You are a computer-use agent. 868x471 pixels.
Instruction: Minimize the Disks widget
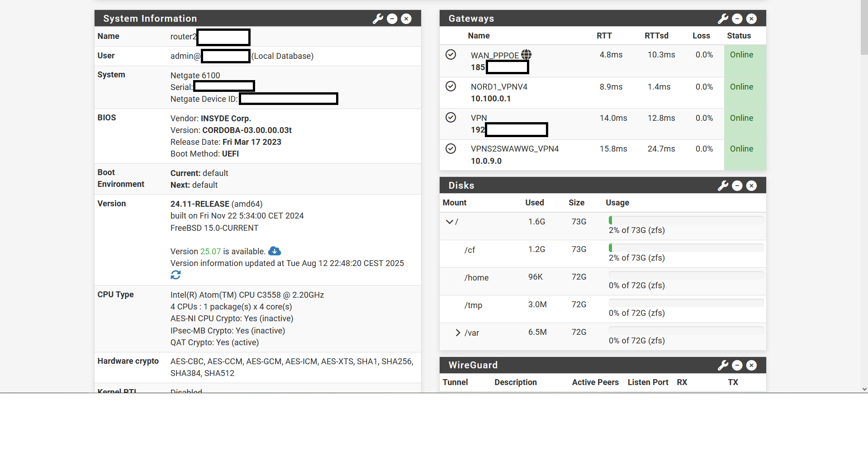pos(737,186)
